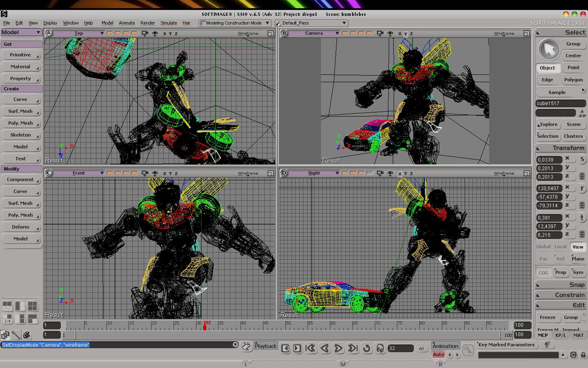
Task: Collapse the Constrain panel
Action: pos(561,295)
